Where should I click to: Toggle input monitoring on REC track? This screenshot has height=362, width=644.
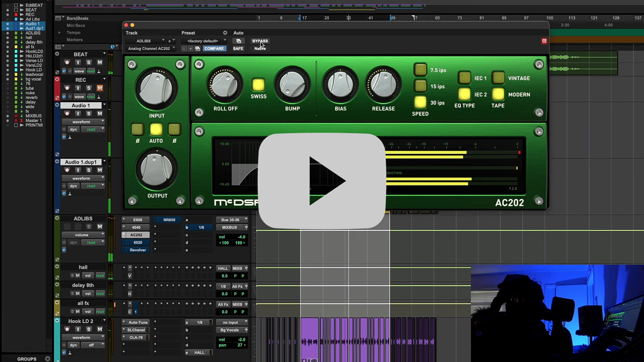(x=77, y=88)
